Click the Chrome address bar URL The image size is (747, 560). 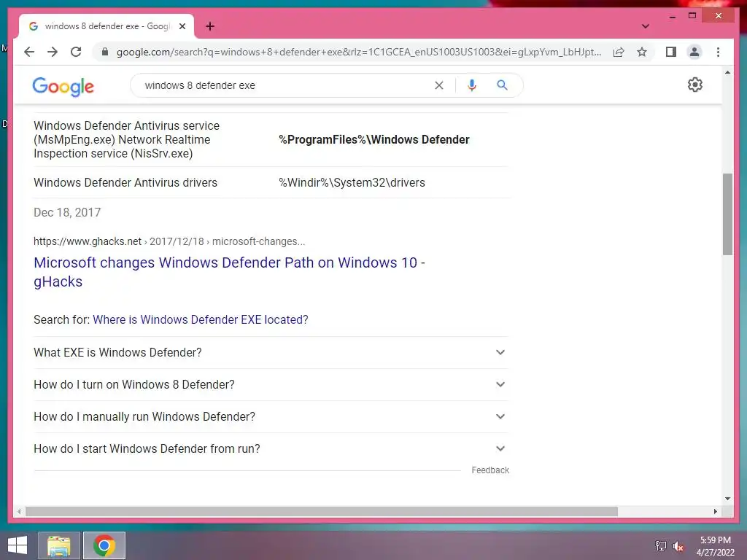pyautogui.click(x=358, y=52)
